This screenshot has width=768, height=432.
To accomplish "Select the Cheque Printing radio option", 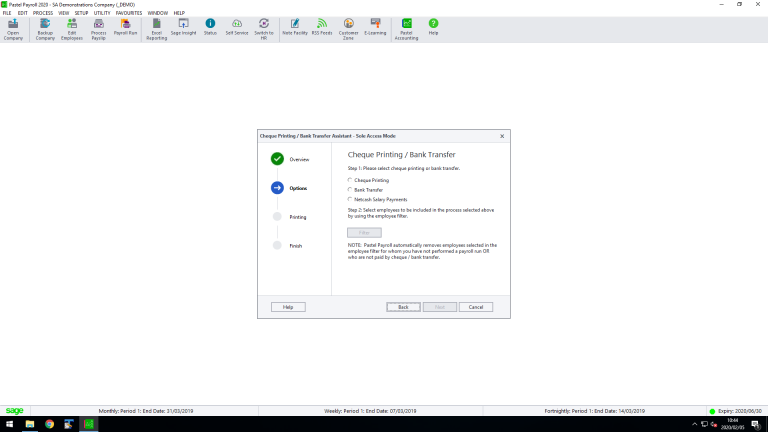I will (350, 180).
